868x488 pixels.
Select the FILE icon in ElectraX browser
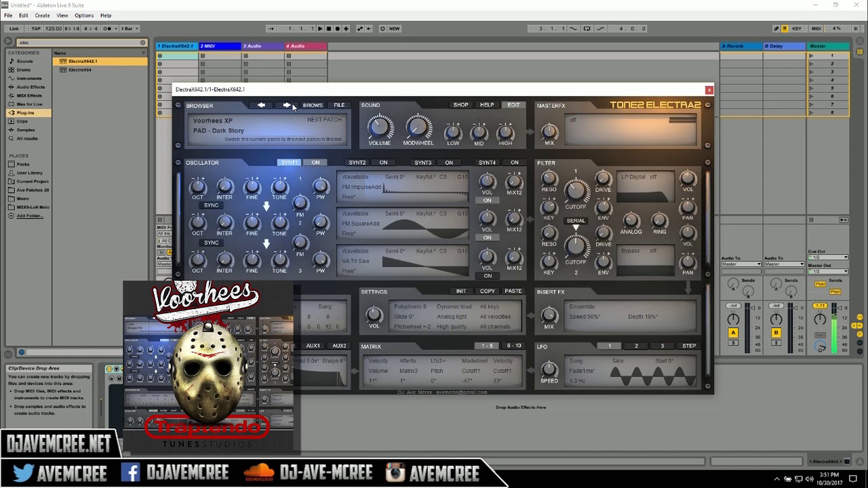338,105
